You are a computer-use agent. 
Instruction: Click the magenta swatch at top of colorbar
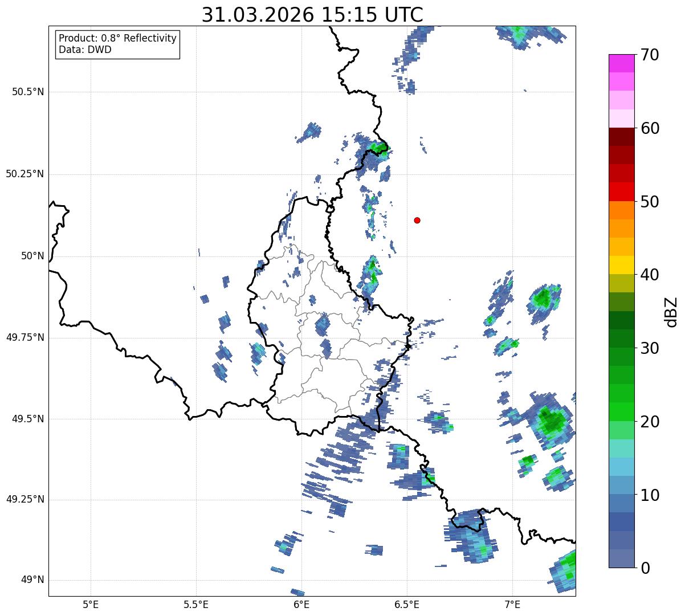click(621, 63)
